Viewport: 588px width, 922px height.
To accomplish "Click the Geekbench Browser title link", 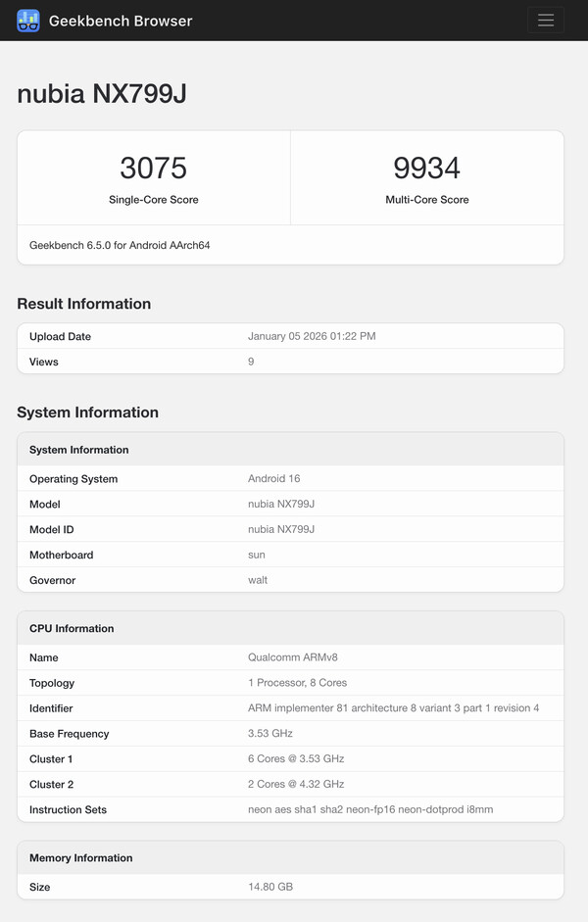I will [x=121, y=20].
